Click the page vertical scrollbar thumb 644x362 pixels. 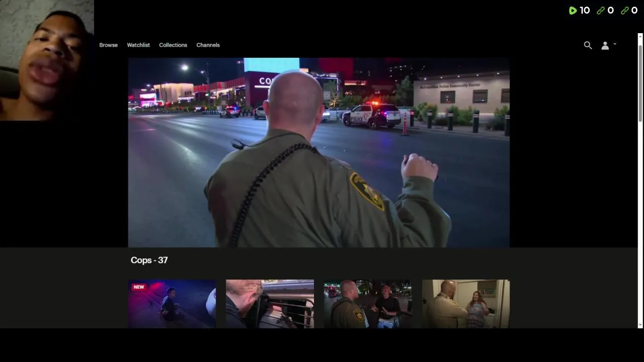pyautogui.click(x=640, y=83)
